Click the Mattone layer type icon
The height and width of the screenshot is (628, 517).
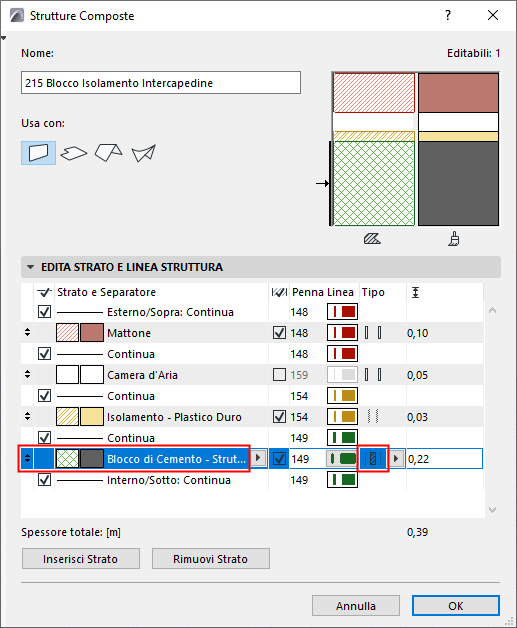(x=373, y=333)
